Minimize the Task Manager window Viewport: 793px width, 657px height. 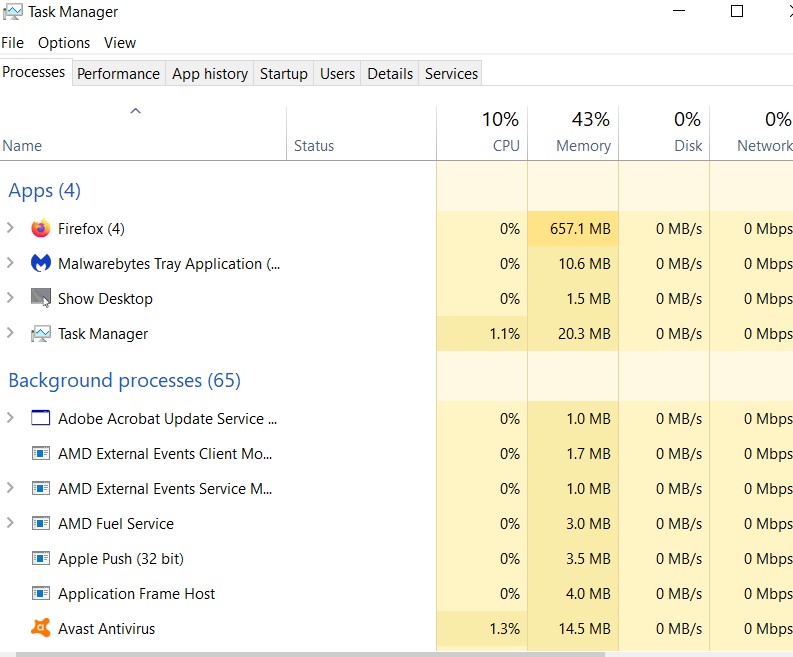click(679, 11)
